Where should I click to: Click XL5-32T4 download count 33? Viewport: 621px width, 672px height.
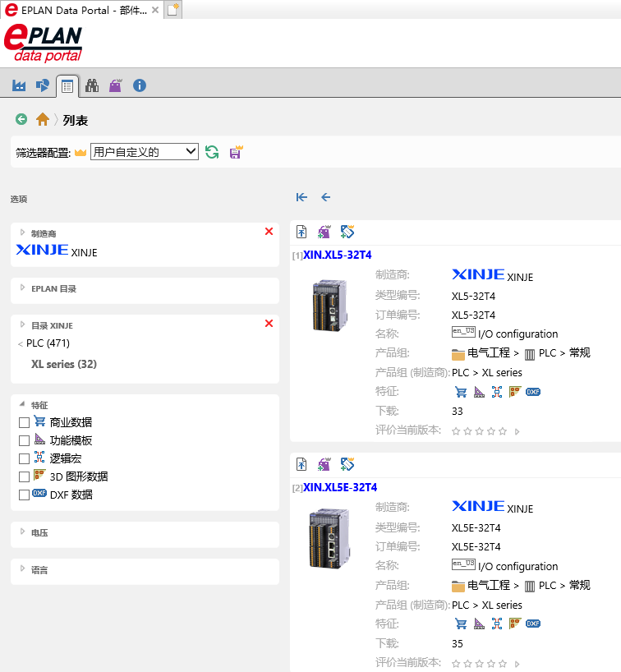pyautogui.click(x=458, y=412)
